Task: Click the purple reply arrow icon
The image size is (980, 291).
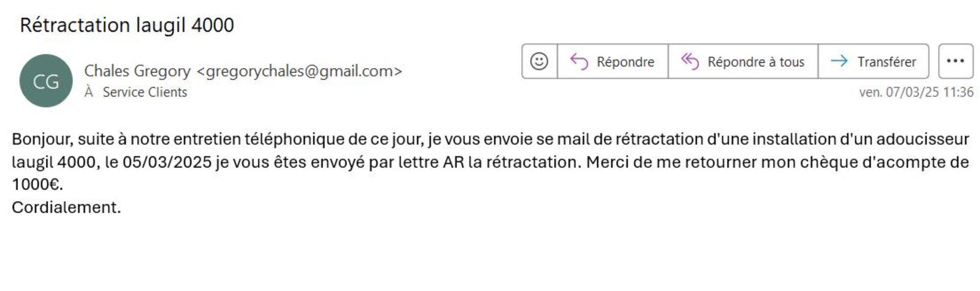Action: 579,61
